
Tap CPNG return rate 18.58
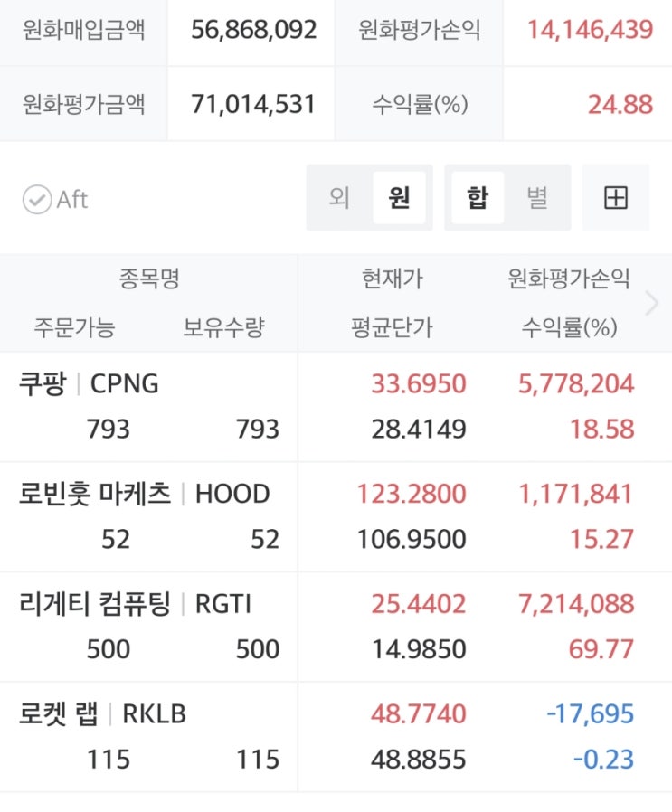pos(602,430)
